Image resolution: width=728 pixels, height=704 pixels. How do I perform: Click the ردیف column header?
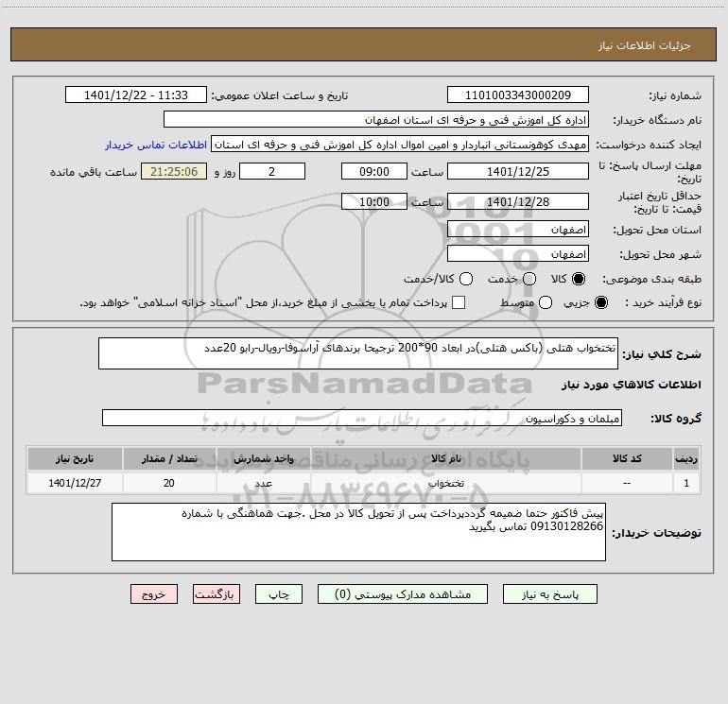[x=686, y=458]
